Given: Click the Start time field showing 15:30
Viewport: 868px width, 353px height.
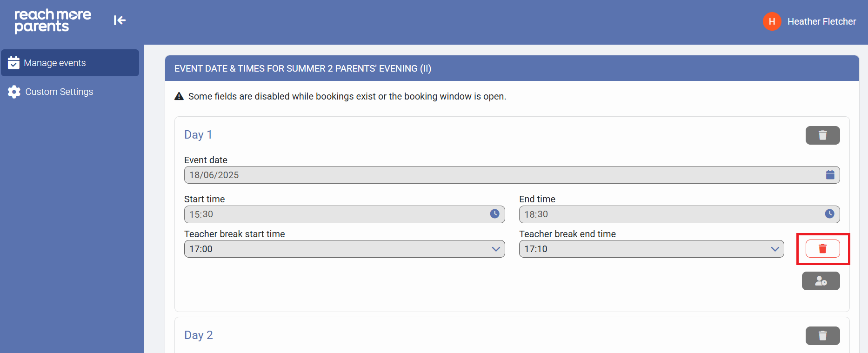Looking at the screenshot, I should click(335, 214).
